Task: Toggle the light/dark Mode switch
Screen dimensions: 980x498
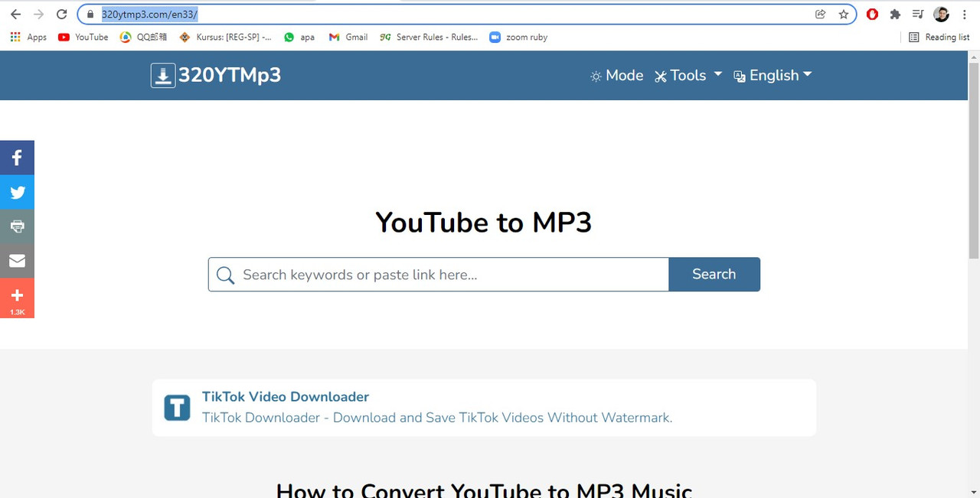Action: click(x=616, y=76)
